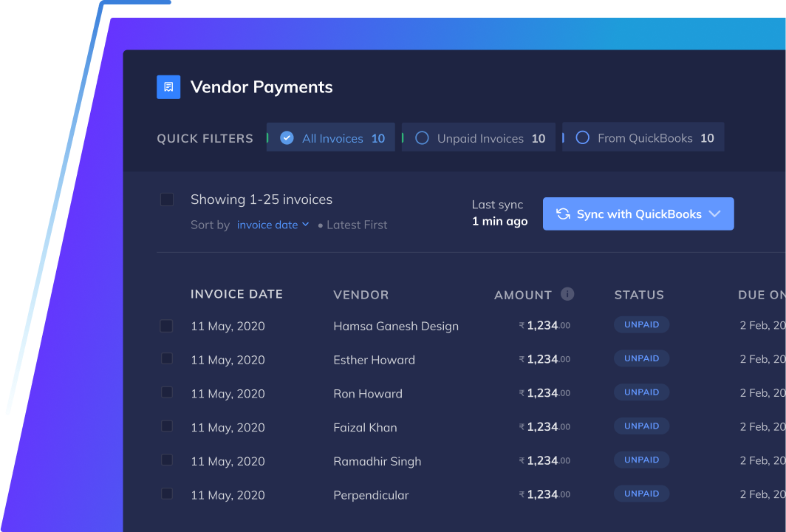Click the INVOICE DATE column header

coord(236,294)
